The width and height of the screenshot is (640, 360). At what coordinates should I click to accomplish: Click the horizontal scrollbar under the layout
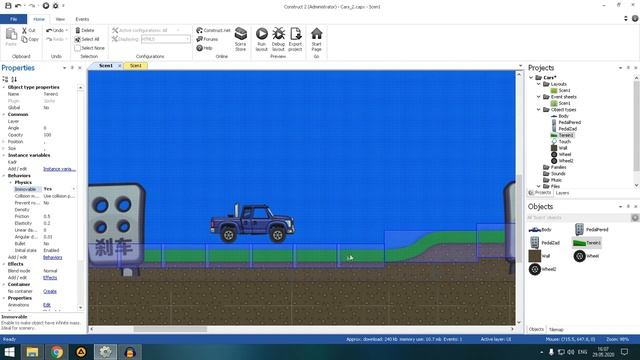170,329
